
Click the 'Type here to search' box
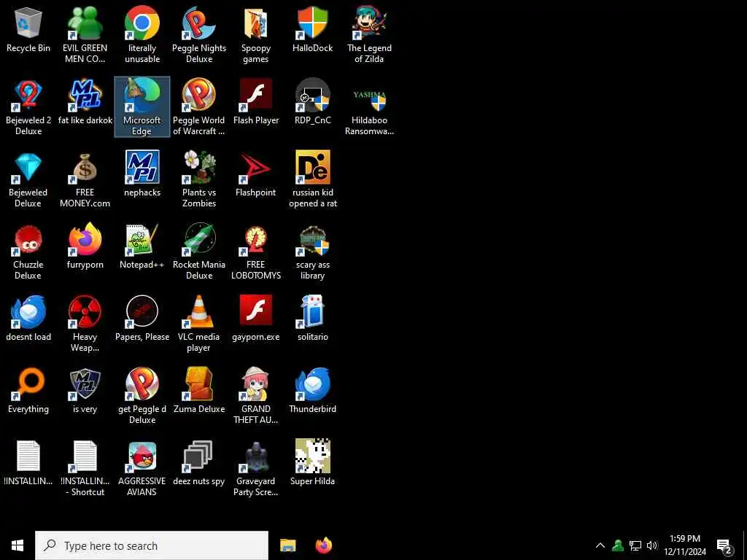tap(152, 545)
